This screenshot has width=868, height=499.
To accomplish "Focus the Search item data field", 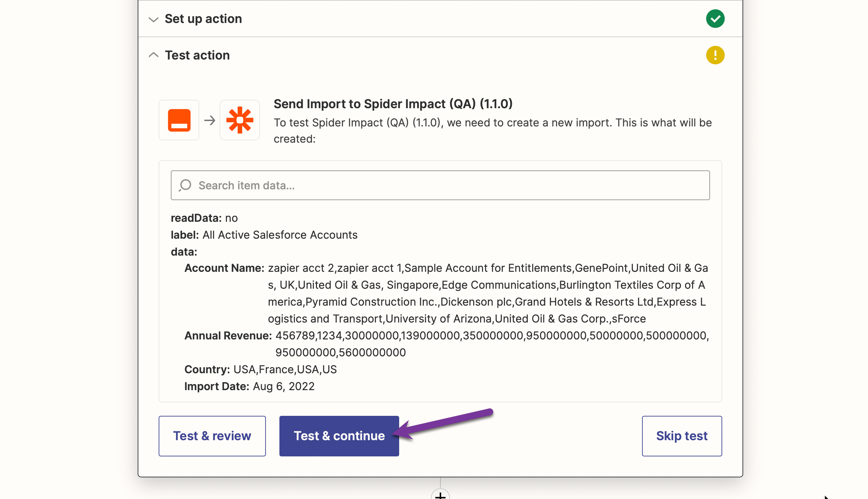I will click(x=440, y=185).
